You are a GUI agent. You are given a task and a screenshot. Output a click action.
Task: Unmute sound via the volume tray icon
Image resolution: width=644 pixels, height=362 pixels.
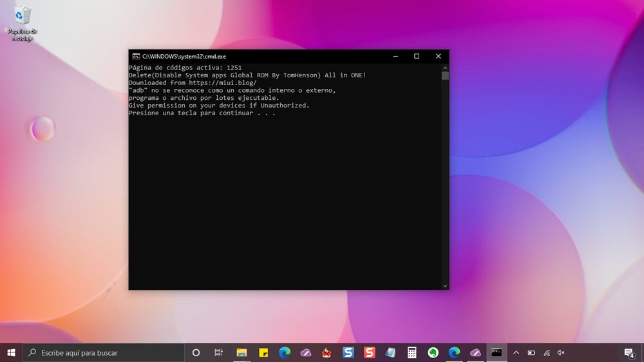coord(561,352)
